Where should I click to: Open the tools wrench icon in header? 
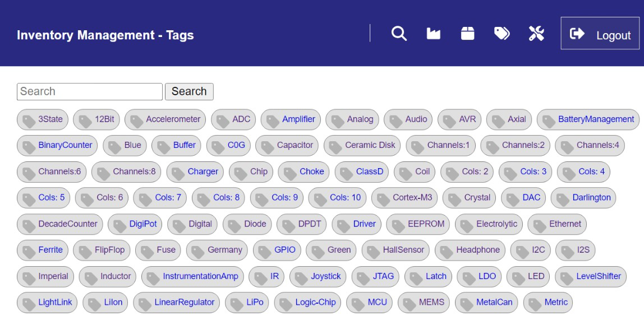point(536,33)
